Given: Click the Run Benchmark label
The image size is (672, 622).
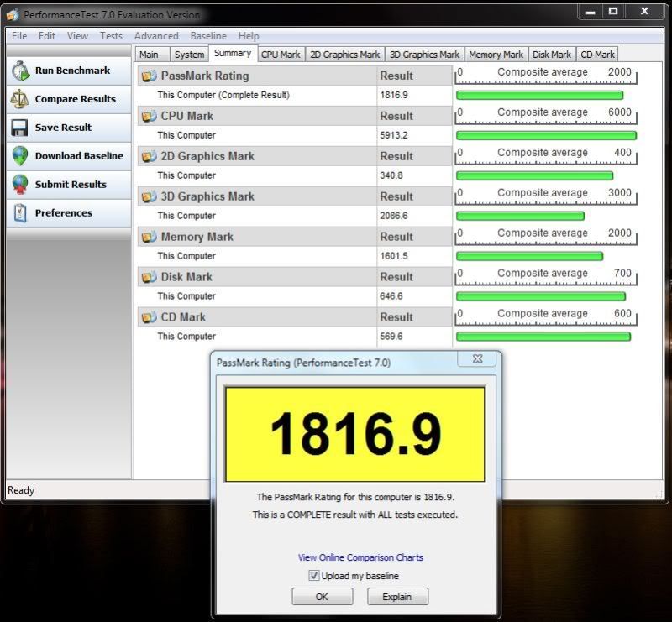Looking at the screenshot, I should (x=72, y=71).
